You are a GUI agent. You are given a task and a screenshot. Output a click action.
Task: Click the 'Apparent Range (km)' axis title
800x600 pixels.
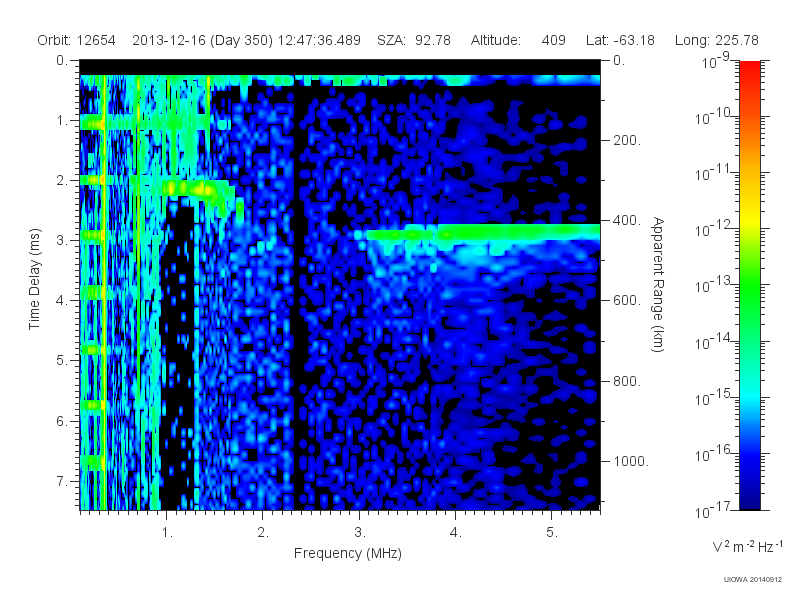coord(658,284)
